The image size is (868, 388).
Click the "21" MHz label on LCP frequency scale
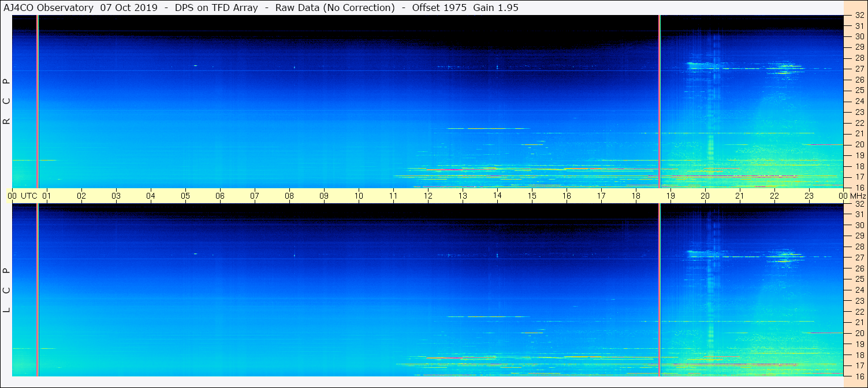pos(859,322)
